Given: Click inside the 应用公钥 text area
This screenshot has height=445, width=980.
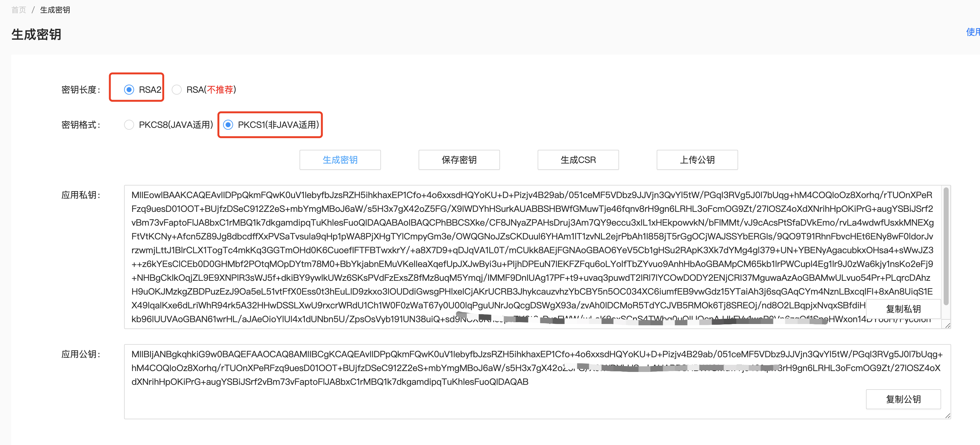Looking at the screenshot, I should coord(495,400).
